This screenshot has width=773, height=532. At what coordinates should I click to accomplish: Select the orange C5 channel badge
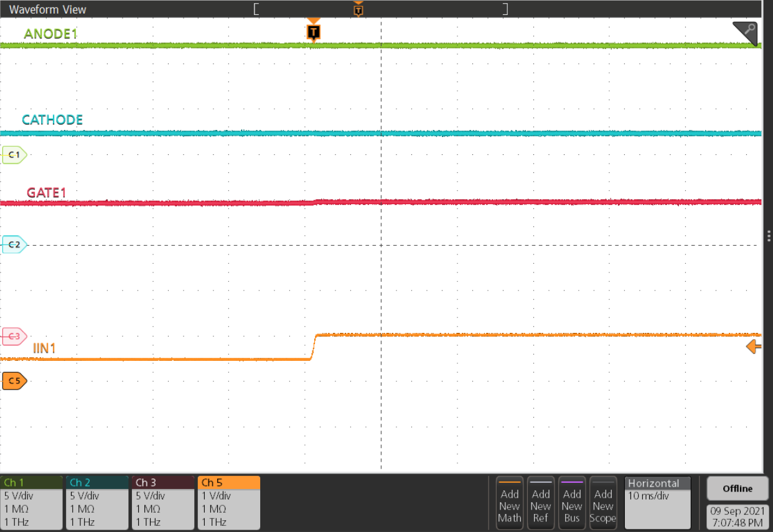pos(14,380)
